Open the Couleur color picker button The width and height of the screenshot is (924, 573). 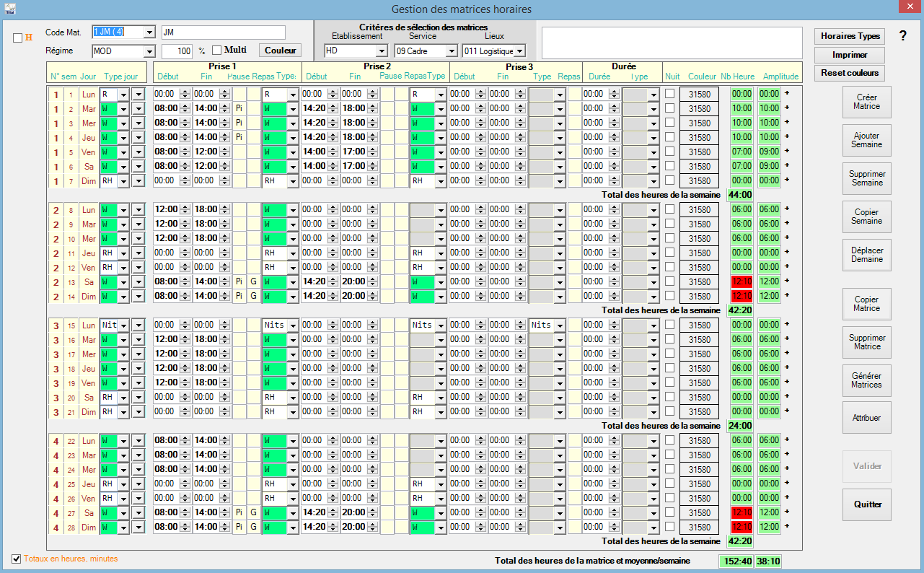click(280, 51)
